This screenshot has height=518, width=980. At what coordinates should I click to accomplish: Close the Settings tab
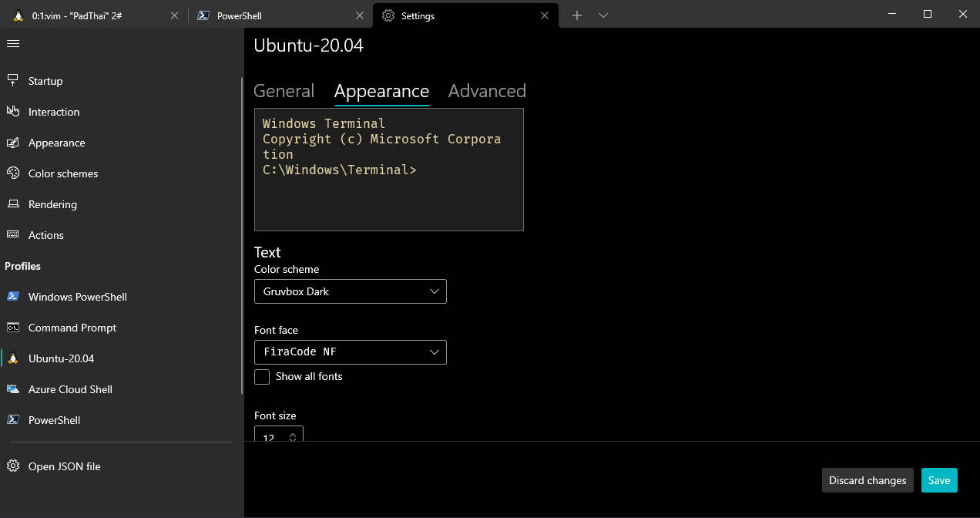pos(545,15)
